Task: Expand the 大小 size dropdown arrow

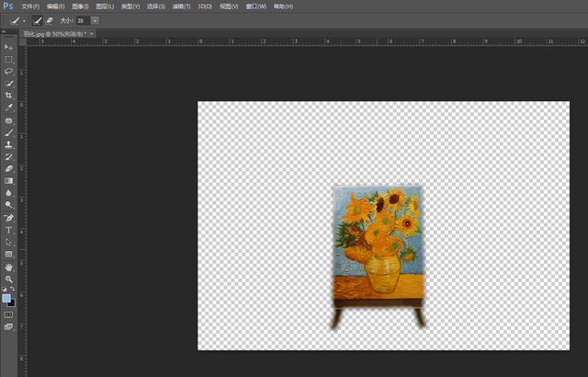Action: point(95,19)
